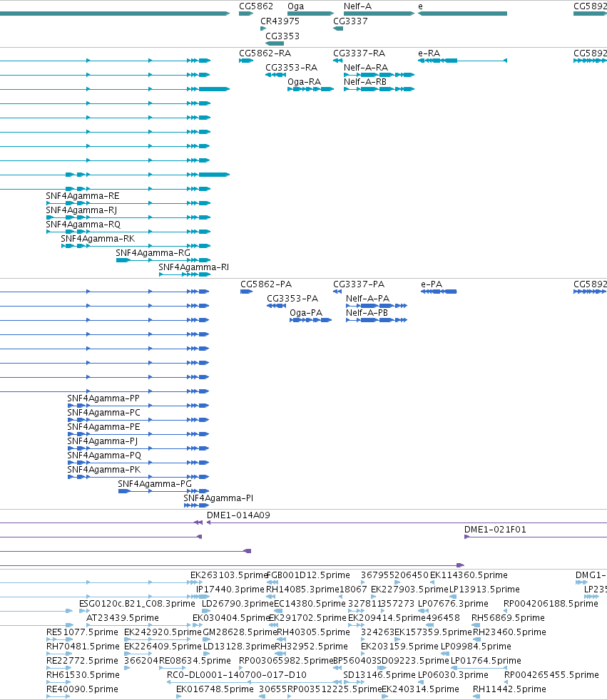Open the RH23460.5prime EST label

point(509,632)
